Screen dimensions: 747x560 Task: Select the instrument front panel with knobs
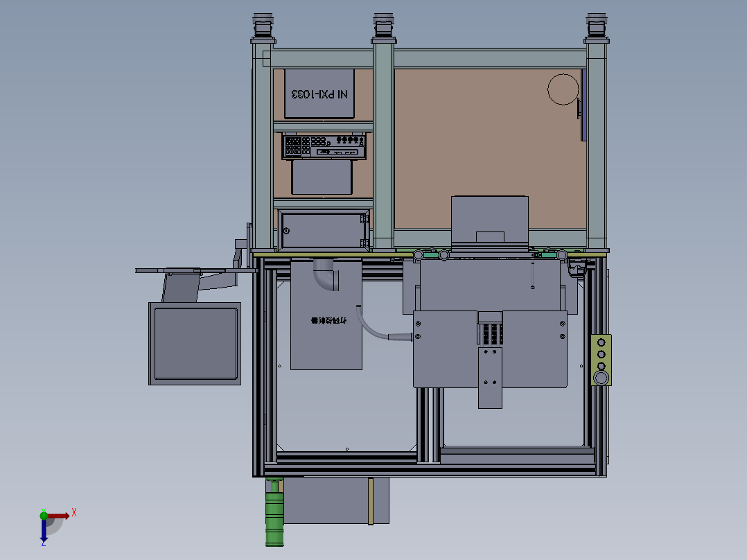tap(324, 147)
